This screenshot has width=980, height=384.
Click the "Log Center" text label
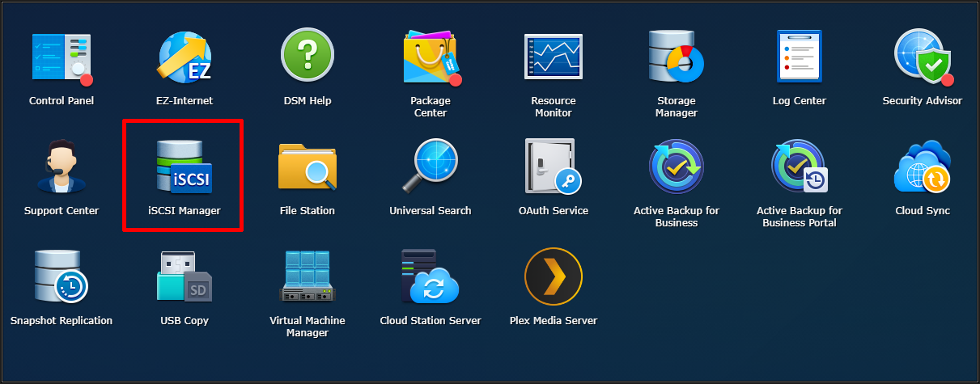point(800,101)
